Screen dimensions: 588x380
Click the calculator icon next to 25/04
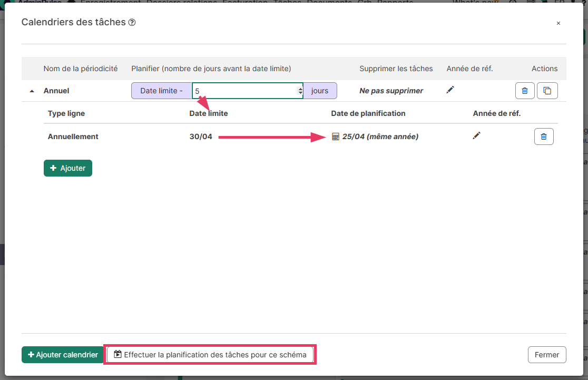tap(336, 137)
